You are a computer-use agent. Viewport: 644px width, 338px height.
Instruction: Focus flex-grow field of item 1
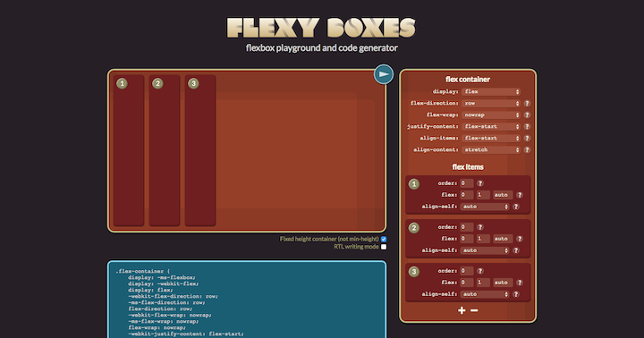point(467,195)
